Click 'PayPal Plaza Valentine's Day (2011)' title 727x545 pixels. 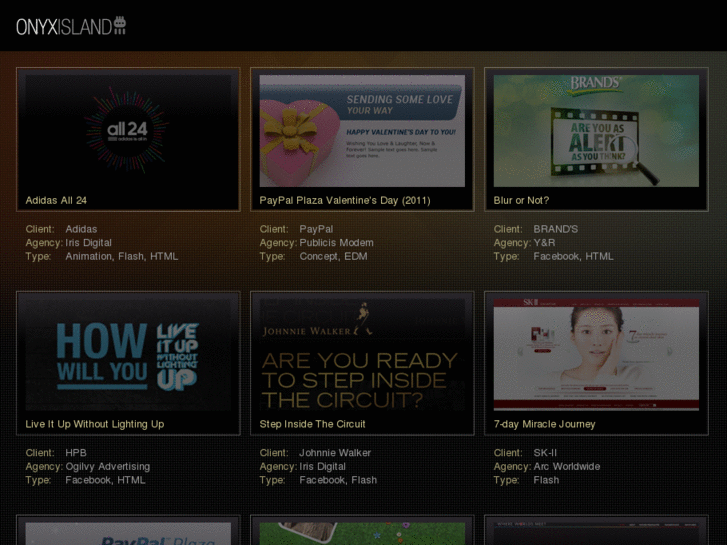click(x=345, y=200)
